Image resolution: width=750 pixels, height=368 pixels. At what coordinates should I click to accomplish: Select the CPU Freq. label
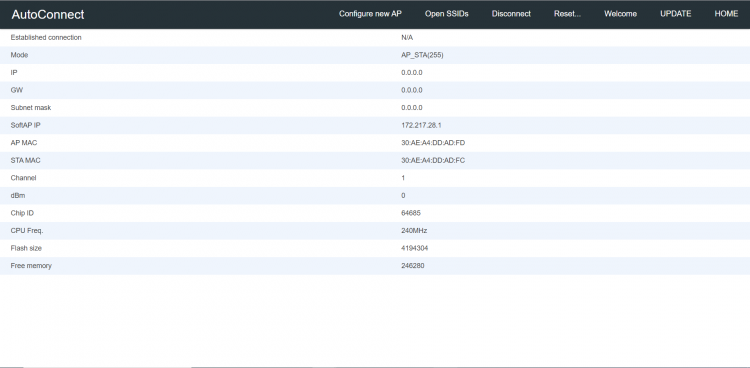(x=27, y=231)
